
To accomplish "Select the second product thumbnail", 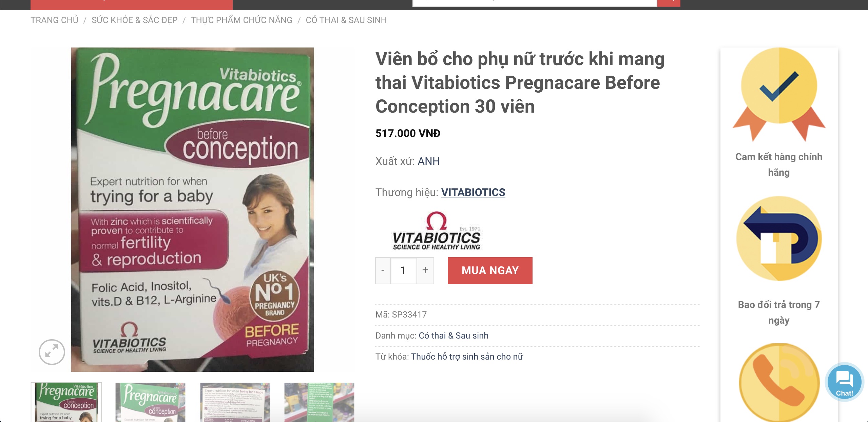I will [151, 402].
